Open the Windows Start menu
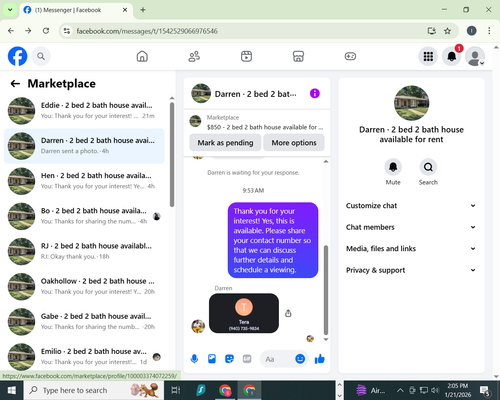This screenshot has width=500, height=400. (x=11, y=390)
